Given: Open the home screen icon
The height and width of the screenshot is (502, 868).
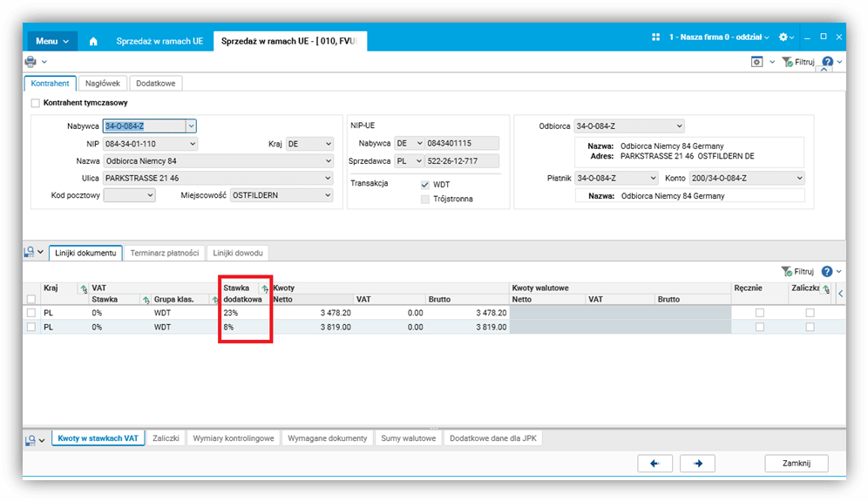Looking at the screenshot, I should click(x=93, y=41).
